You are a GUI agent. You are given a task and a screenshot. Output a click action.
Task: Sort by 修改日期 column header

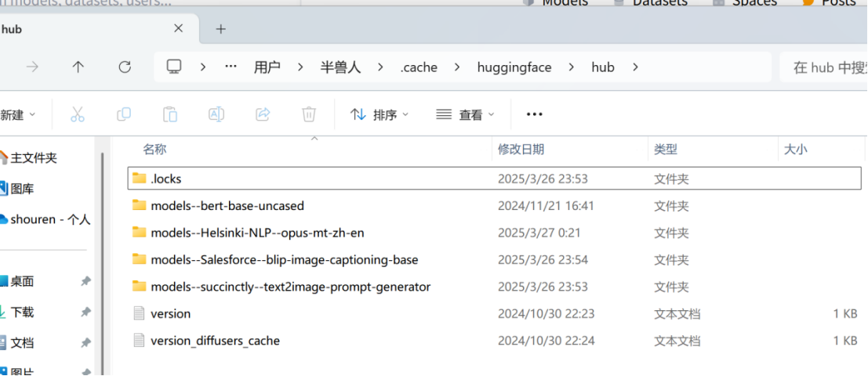click(521, 149)
